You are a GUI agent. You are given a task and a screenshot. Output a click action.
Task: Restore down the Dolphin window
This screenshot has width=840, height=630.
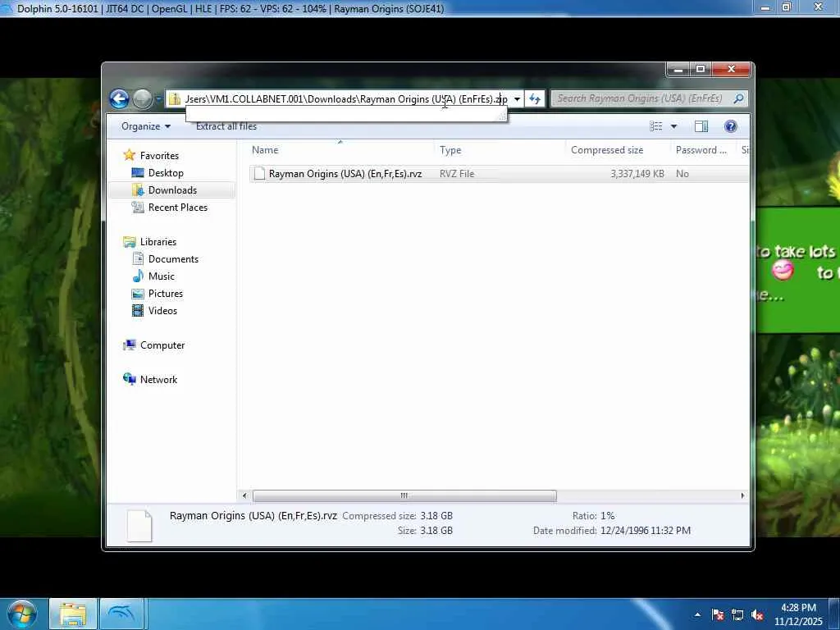coord(787,7)
